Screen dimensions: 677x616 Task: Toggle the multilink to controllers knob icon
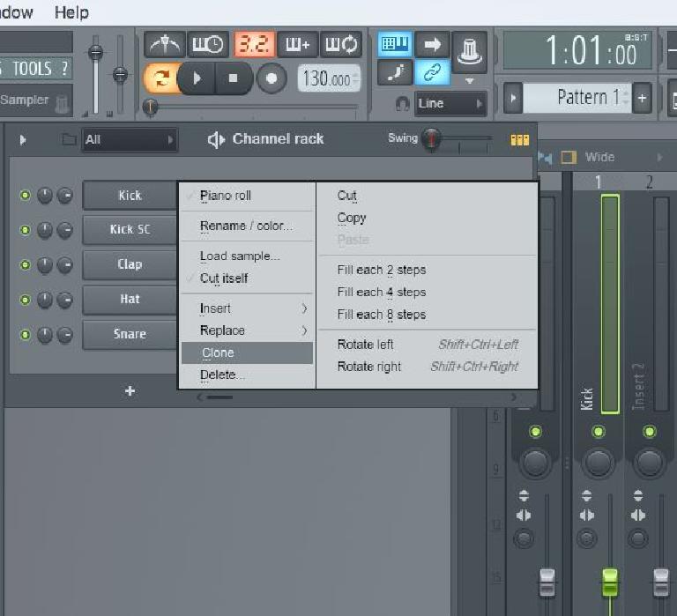[x=469, y=52]
